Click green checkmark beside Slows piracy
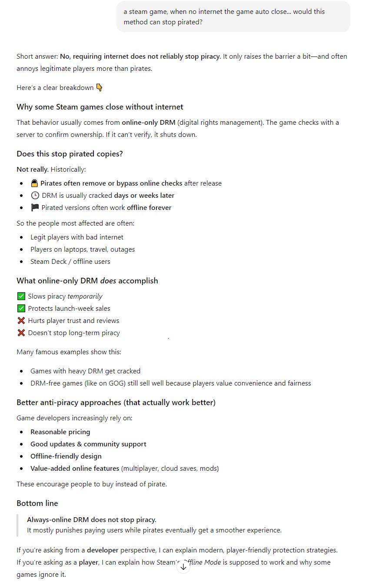Screen dimensions: 392x582 coord(21,296)
